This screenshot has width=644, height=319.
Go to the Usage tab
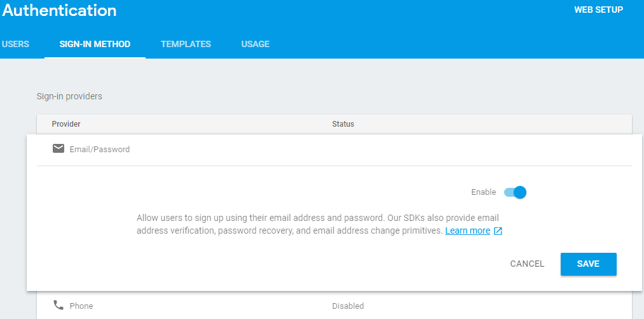point(255,45)
